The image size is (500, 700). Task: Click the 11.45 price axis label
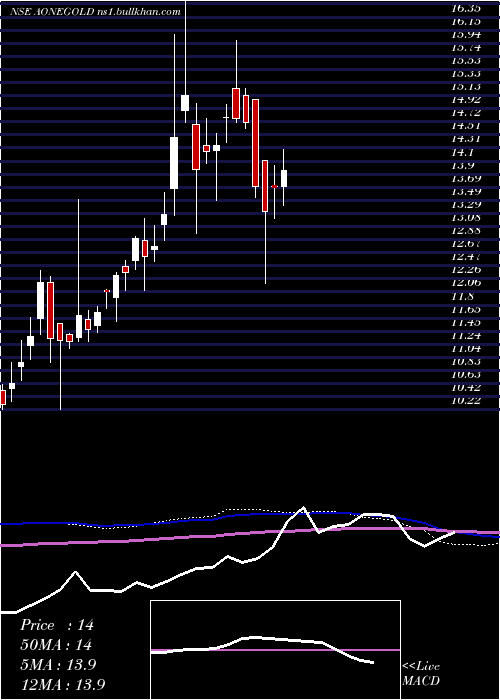tap(465, 322)
